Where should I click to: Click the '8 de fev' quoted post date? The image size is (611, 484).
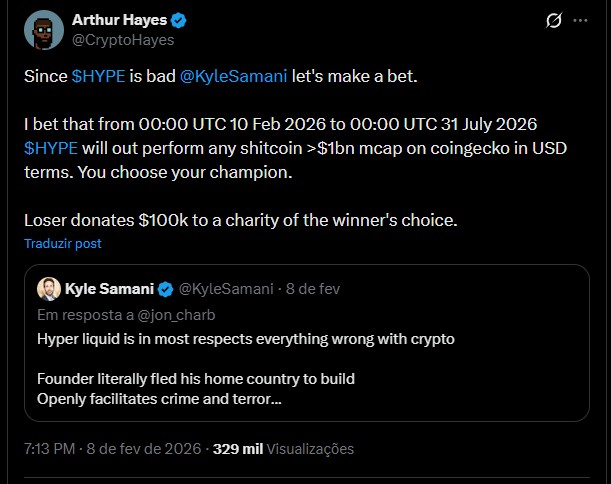point(314,289)
